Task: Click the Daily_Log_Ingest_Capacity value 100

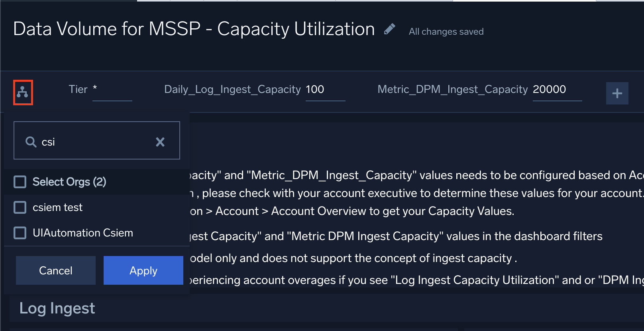Action: point(315,89)
